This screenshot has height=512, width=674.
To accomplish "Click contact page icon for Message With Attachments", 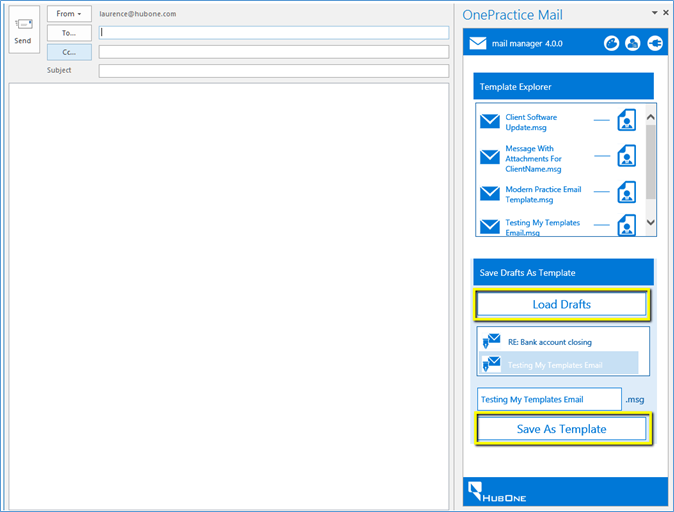I will pyautogui.click(x=627, y=156).
